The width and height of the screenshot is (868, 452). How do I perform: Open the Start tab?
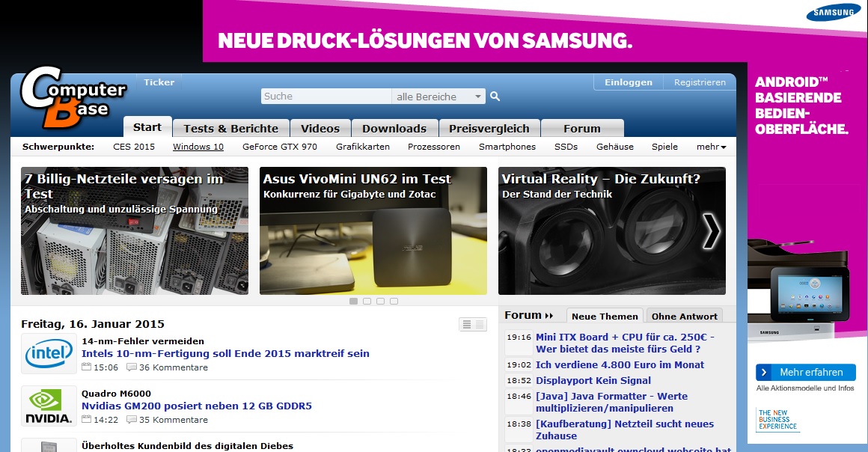147,127
